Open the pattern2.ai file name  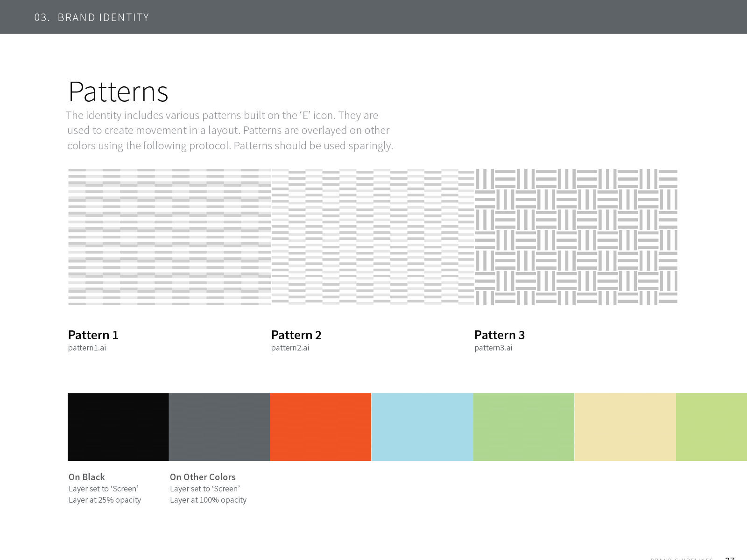290,348
